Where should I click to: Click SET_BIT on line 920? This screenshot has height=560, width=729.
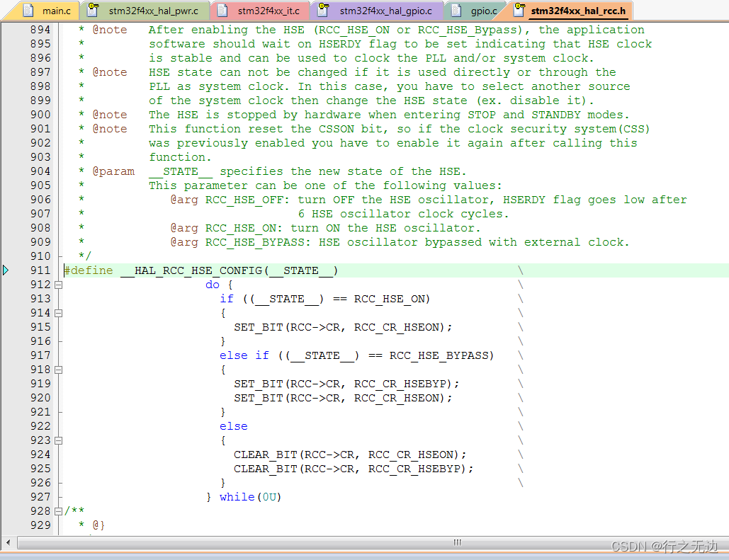click(x=259, y=399)
